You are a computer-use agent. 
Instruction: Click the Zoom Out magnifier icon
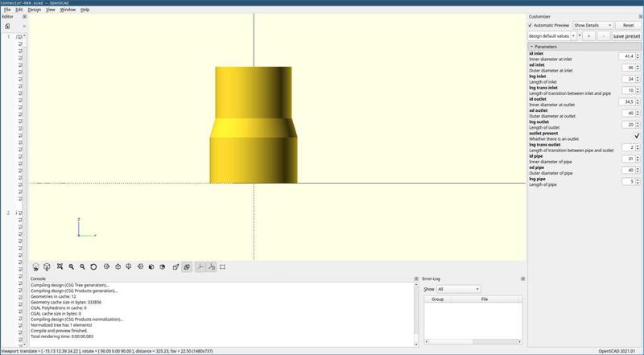point(82,267)
